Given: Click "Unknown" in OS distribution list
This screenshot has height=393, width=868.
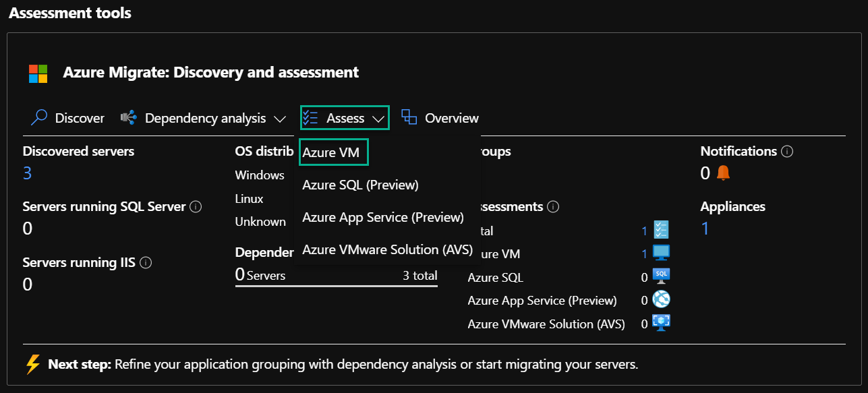Looking at the screenshot, I should click(x=260, y=222).
